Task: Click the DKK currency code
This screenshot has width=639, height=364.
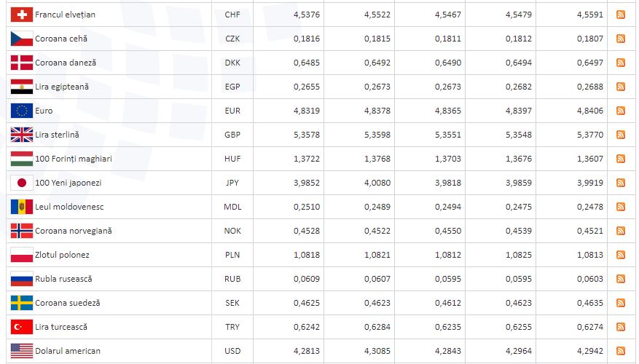Action: (x=232, y=63)
